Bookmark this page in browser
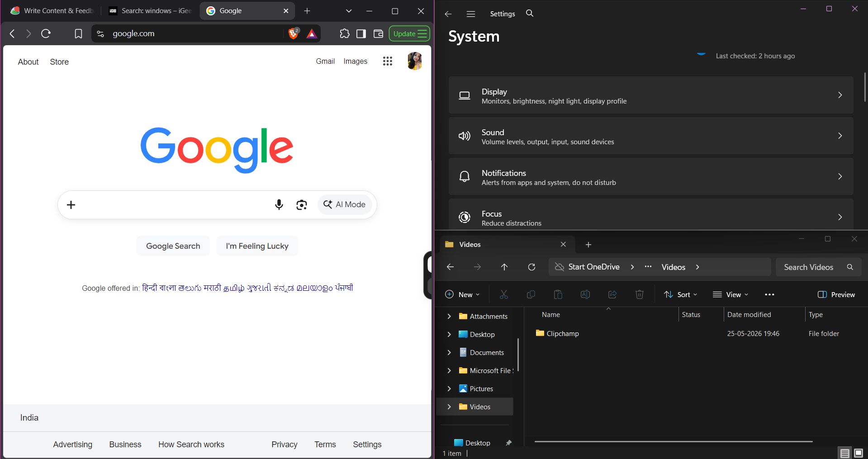This screenshot has height=459, width=868. click(78, 33)
